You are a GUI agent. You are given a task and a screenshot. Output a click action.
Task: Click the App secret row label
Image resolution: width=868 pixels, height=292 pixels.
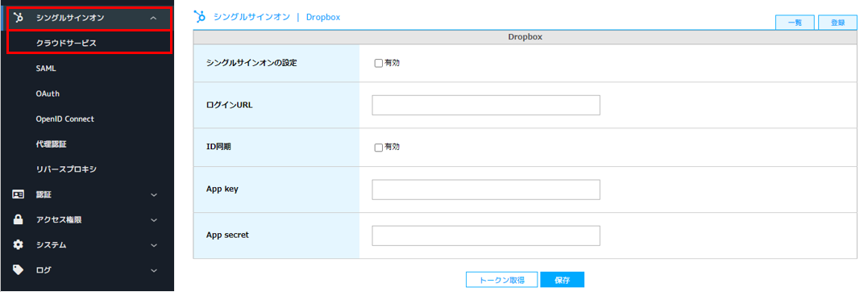(227, 235)
